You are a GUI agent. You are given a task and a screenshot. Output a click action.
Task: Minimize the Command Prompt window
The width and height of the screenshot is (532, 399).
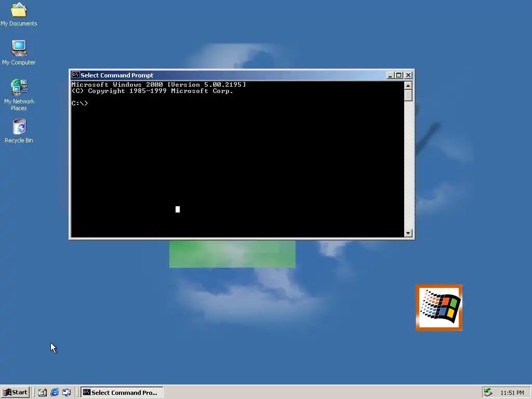pos(390,75)
